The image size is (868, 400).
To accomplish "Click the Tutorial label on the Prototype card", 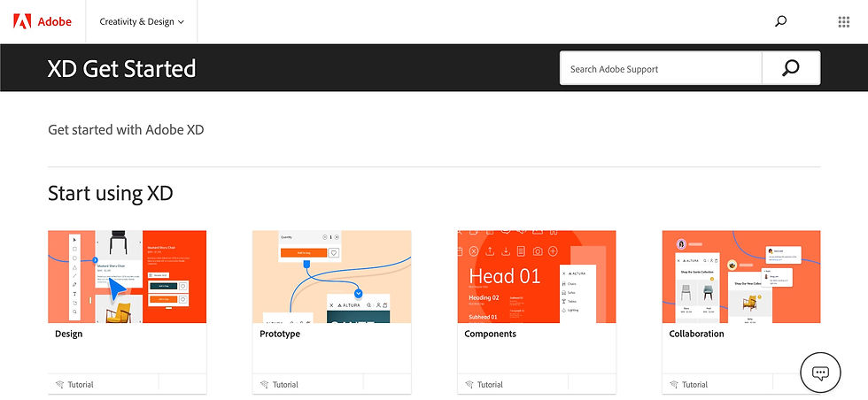I will pos(285,384).
